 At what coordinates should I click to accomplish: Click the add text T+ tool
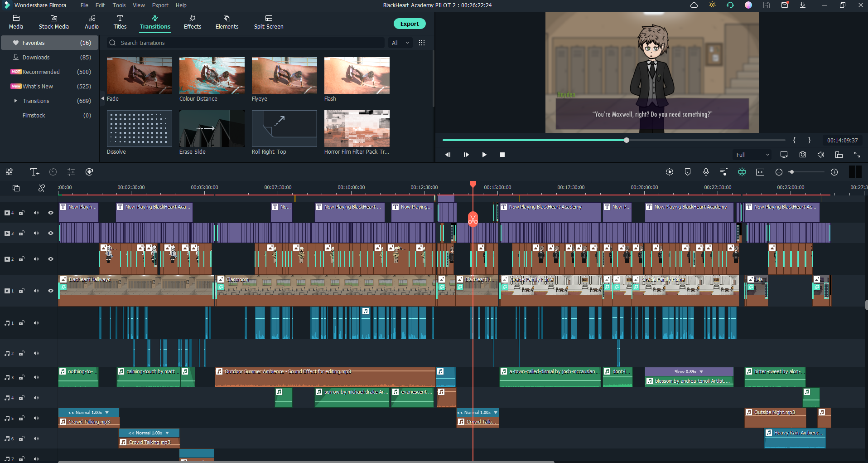(x=35, y=172)
